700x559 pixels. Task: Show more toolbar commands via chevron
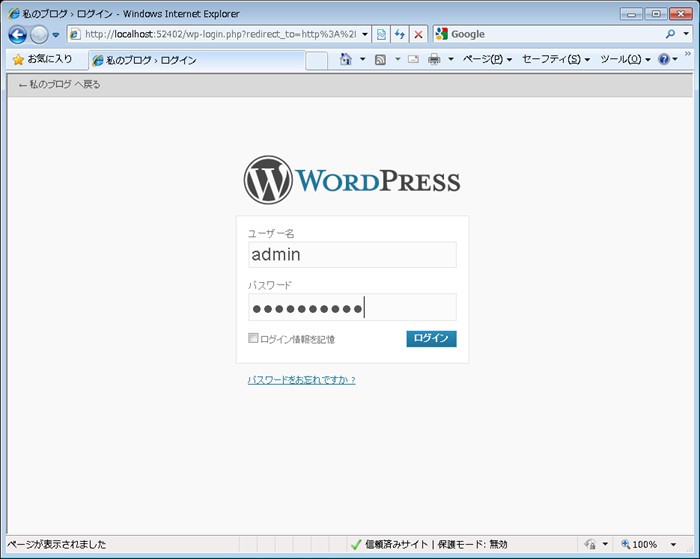688,54
